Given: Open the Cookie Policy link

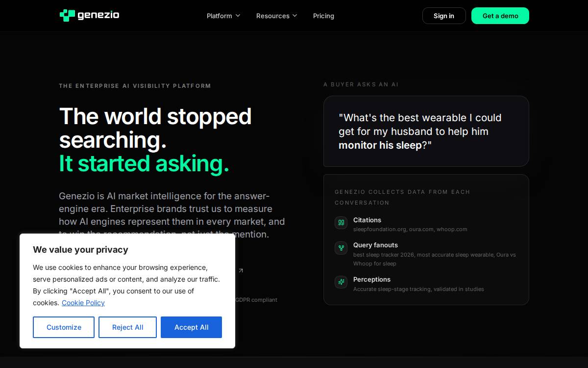Looking at the screenshot, I should pos(83,303).
